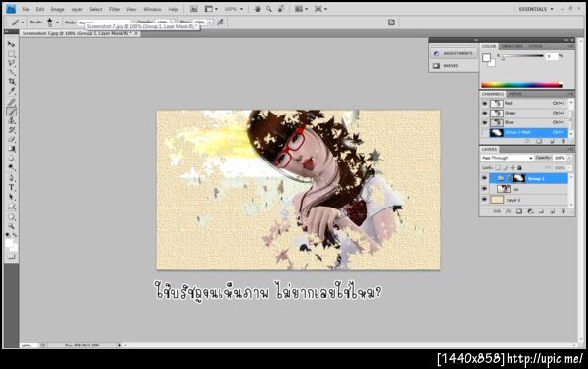Click Add layer mask icon in Layers panel
The height and width of the screenshot is (369, 588).
[519, 211]
